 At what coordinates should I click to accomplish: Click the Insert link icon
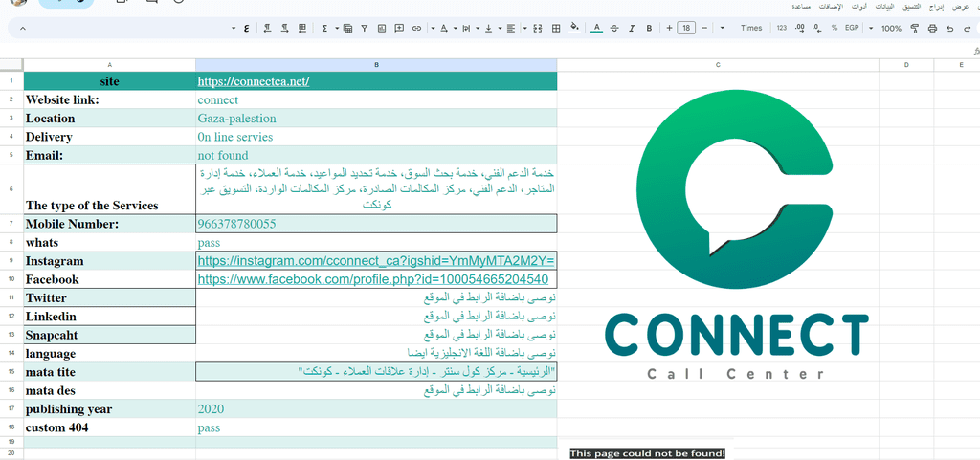(416, 28)
